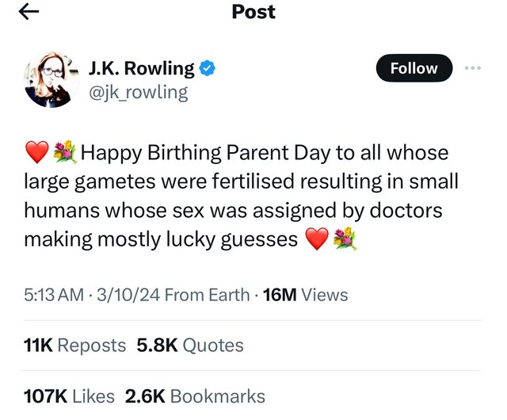This screenshot has height=420, width=507.
Task: Click the red heart emoji after "guesses"
Action: pyautogui.click(x=316, y=239)
